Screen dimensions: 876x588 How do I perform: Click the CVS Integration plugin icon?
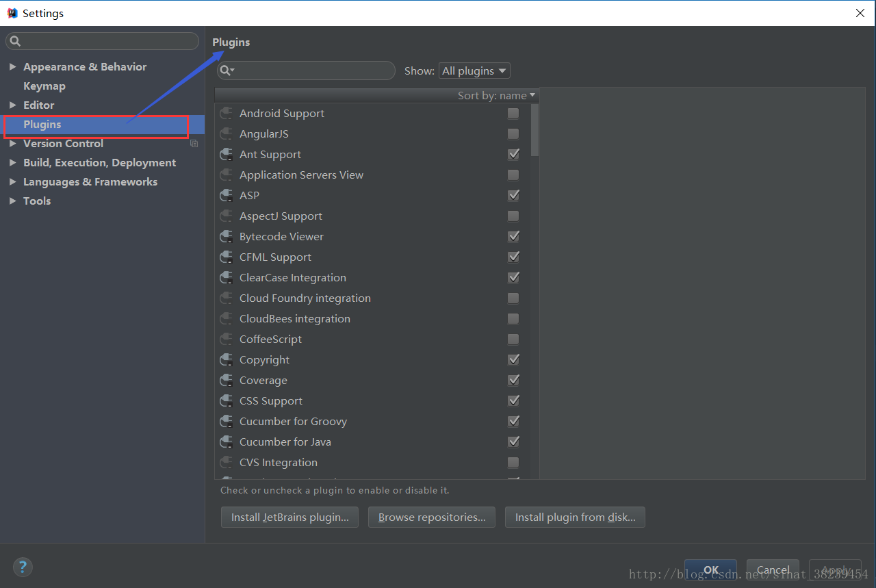tap(226, 463)
